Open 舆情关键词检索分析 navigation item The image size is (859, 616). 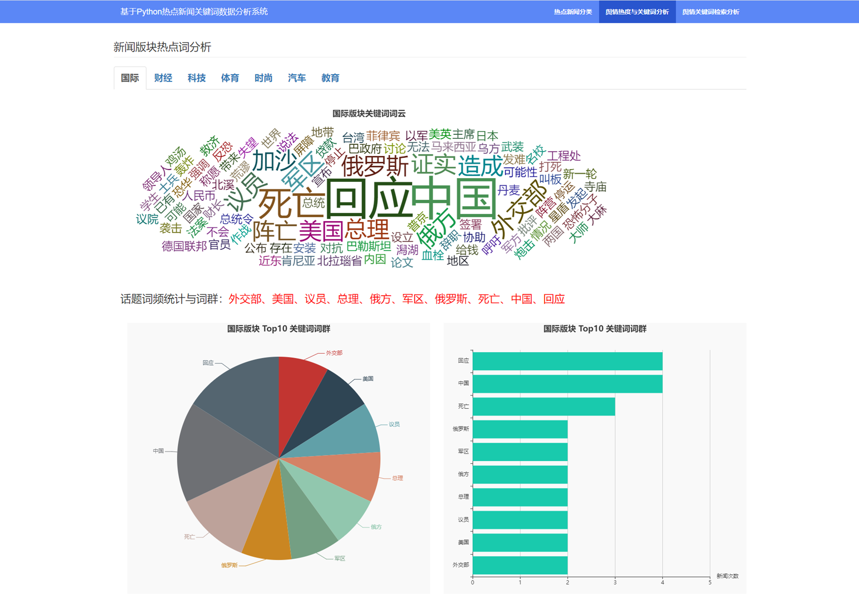(711, 12)
